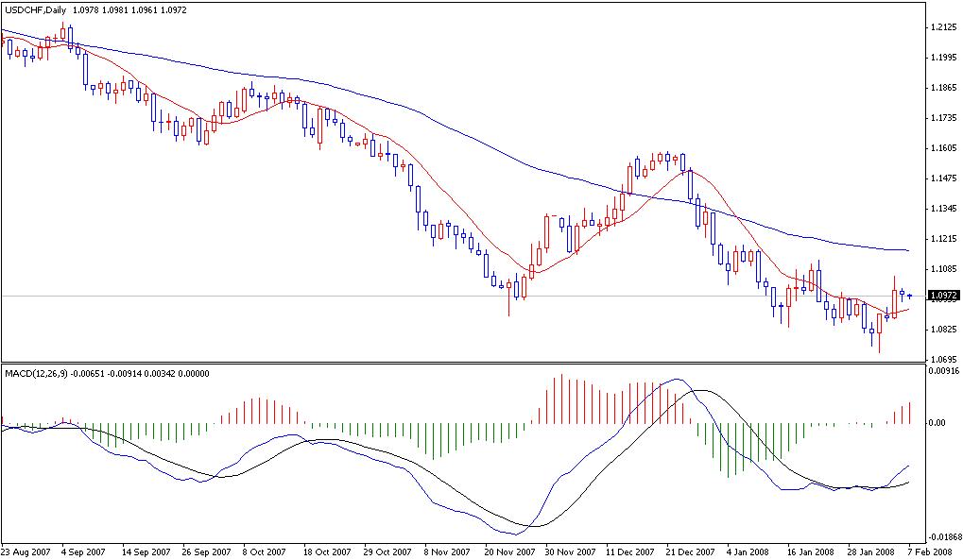Click the 18 Oct 2007 date label
Viewport: 963px width, 560px height.
pos(327,552)
